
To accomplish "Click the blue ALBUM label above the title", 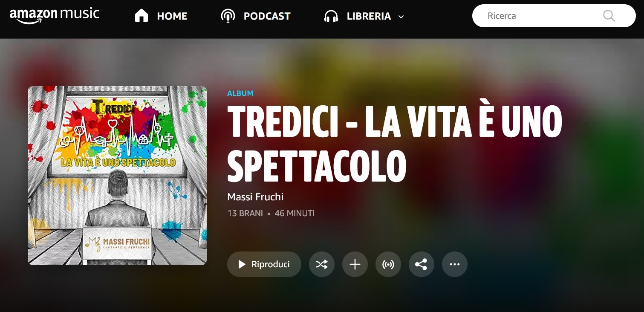I will pos(240,93).
